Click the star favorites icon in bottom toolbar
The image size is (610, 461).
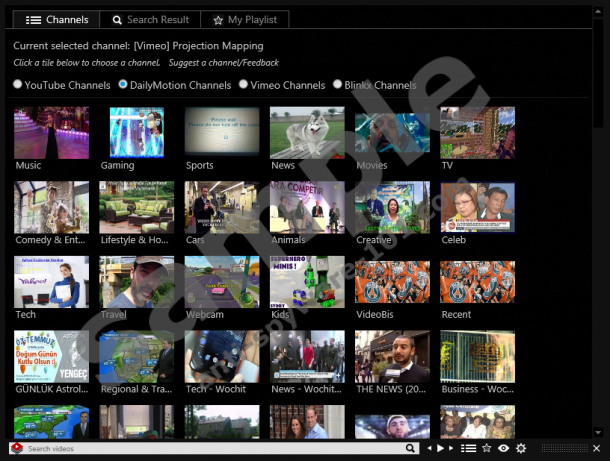point(487,449)
